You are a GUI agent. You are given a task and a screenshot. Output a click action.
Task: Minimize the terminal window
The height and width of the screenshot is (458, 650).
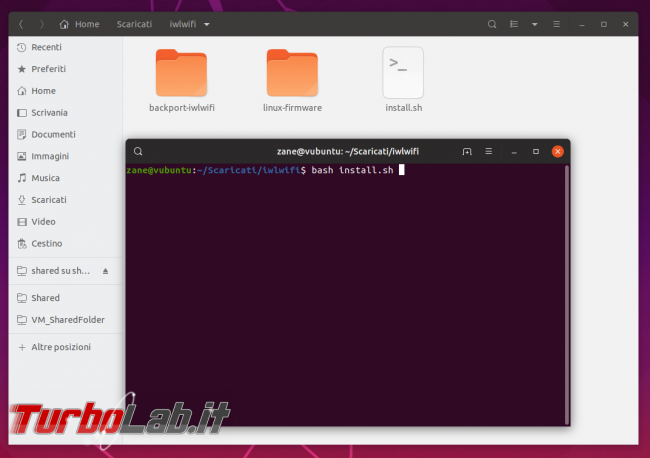(x=514, y=152)
